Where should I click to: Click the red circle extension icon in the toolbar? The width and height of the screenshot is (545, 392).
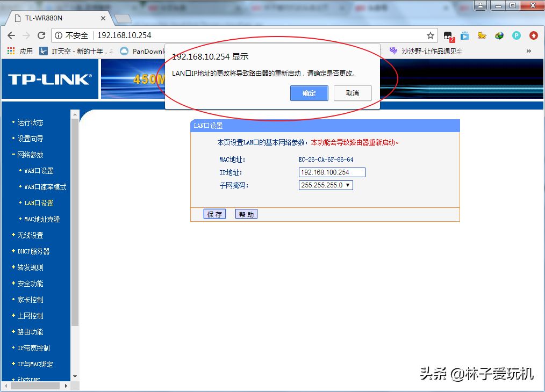coord(533,35)
